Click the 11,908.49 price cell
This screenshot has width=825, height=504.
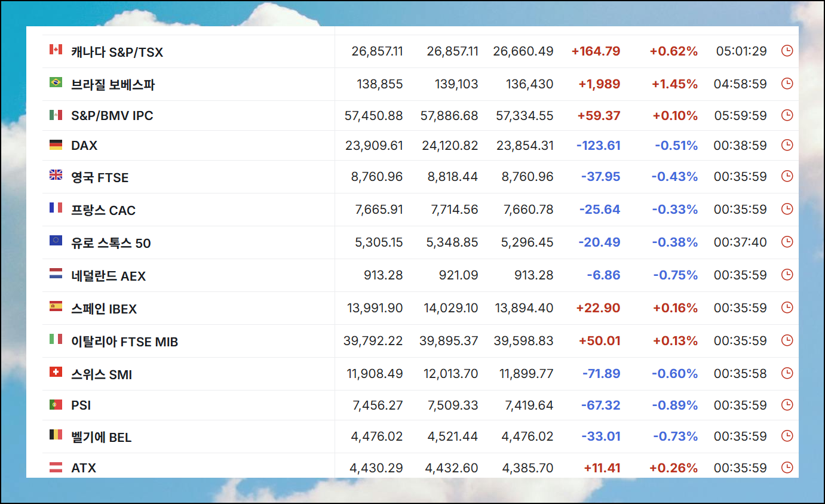(x=375, y=374)
